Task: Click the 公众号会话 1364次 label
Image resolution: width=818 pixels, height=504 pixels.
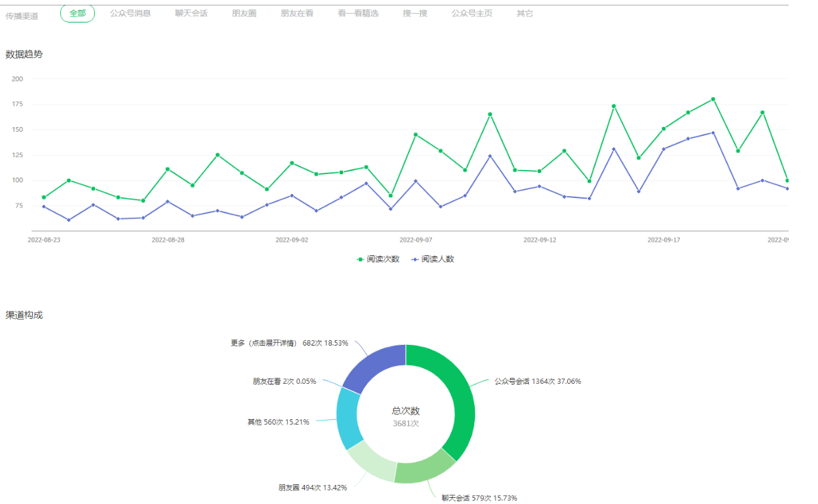Action: click(x=538, y=381)
